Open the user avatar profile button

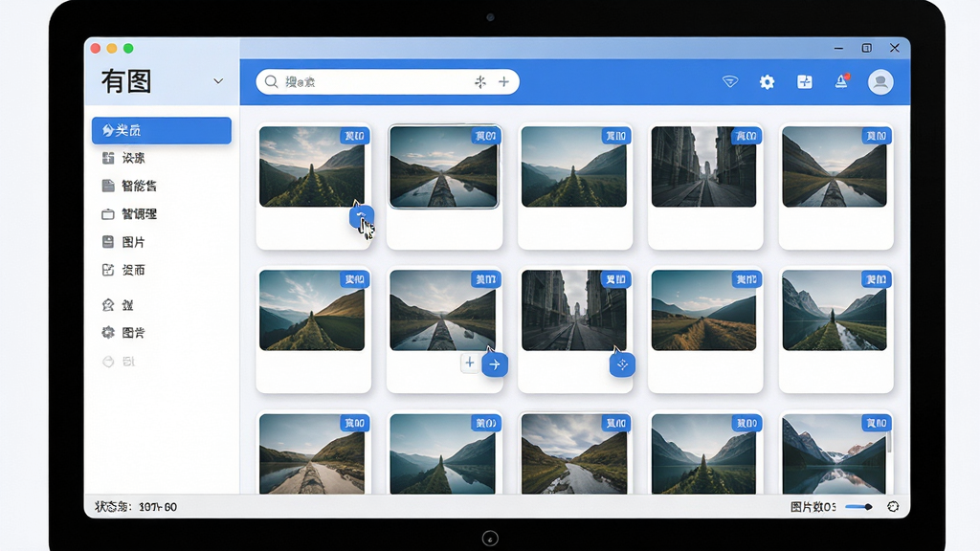point(880,82)
